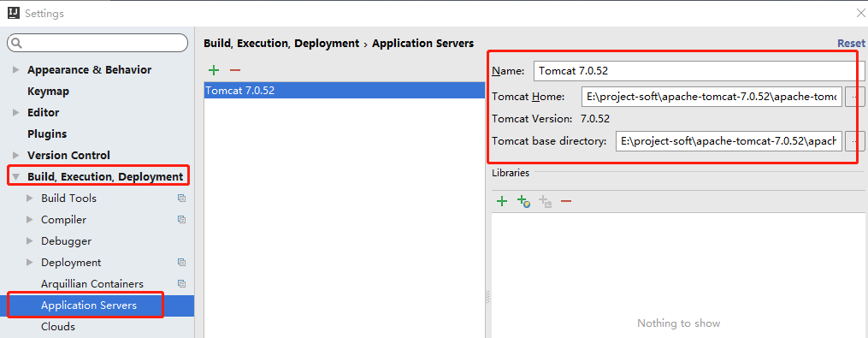
Task: Open Clouds settings
Action: [x=58, y=327]
